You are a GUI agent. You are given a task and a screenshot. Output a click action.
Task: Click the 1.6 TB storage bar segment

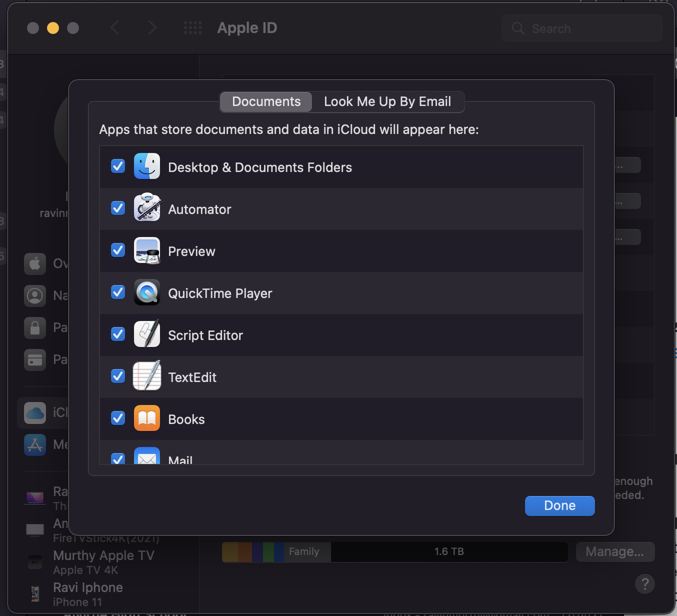(x=449, y=551)
